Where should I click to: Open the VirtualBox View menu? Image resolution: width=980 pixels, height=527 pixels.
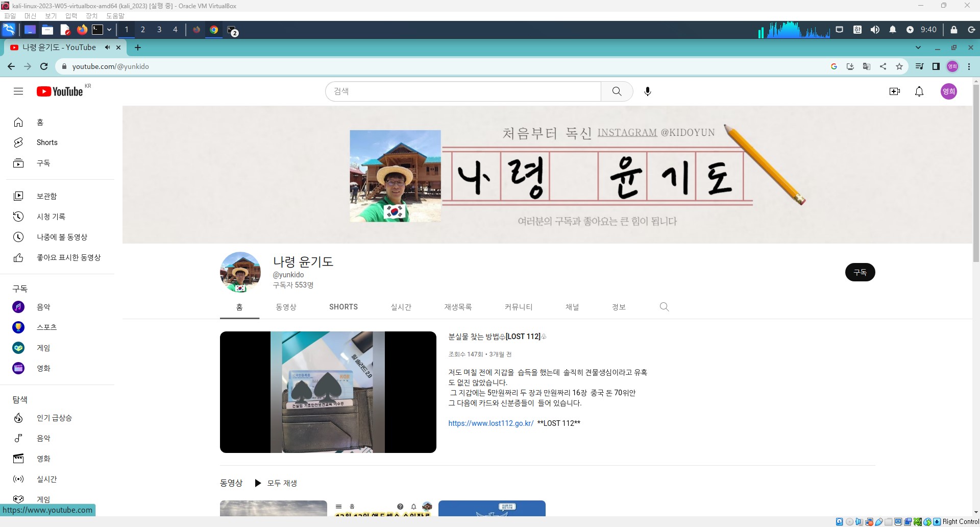pyautogui.click(x=51, y=16)
